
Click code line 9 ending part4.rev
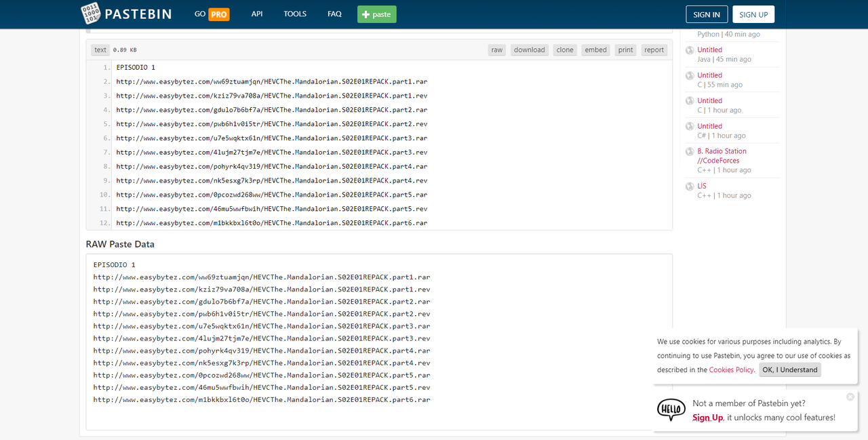pyautogui.click(x=271, y=180)
